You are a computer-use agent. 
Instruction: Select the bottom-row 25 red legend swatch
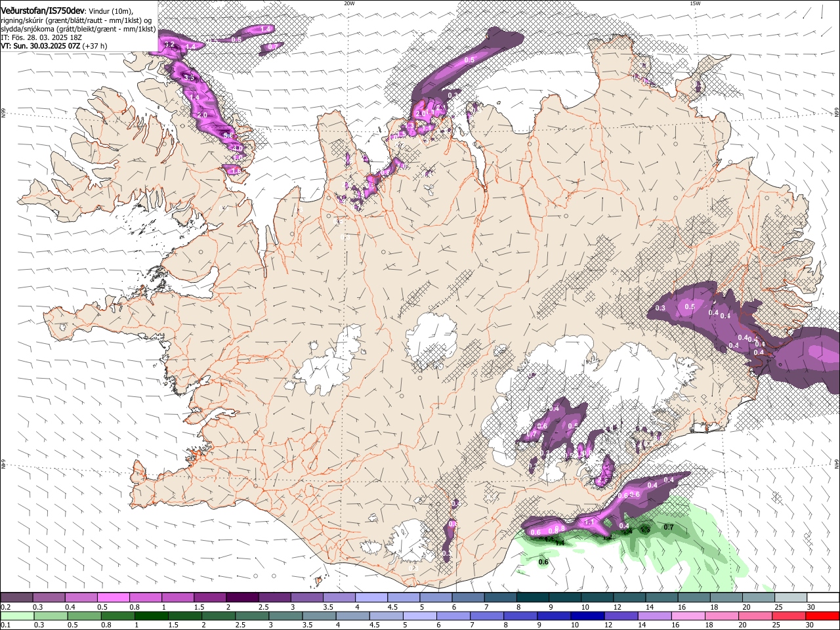pyautogui.click(x=789, y=616)
